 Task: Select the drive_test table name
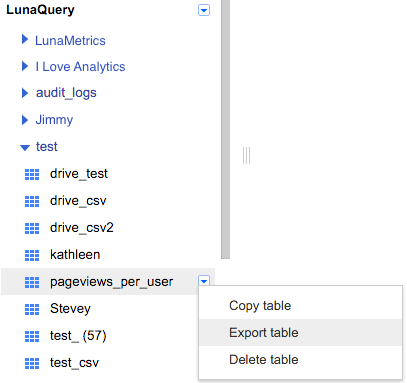pos(79,174)
